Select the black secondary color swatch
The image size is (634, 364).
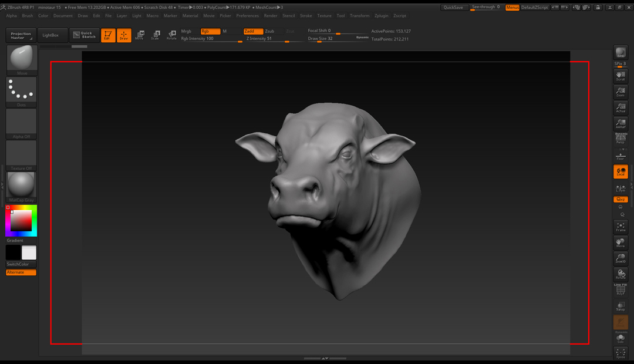click(x=13, y=252)
